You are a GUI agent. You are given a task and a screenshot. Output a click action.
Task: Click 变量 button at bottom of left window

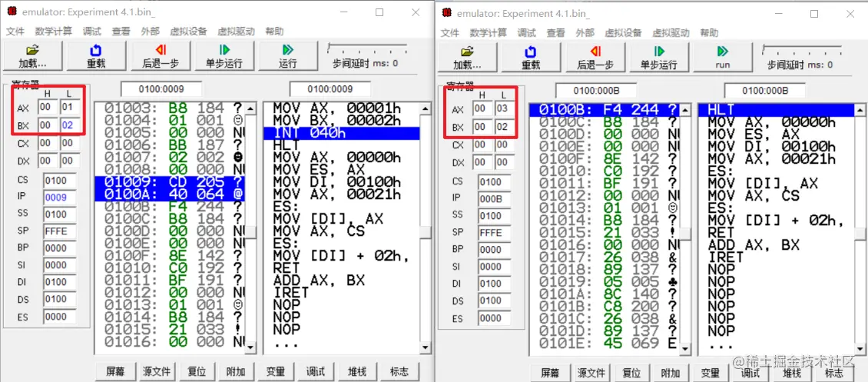click(x=276, y=371)
